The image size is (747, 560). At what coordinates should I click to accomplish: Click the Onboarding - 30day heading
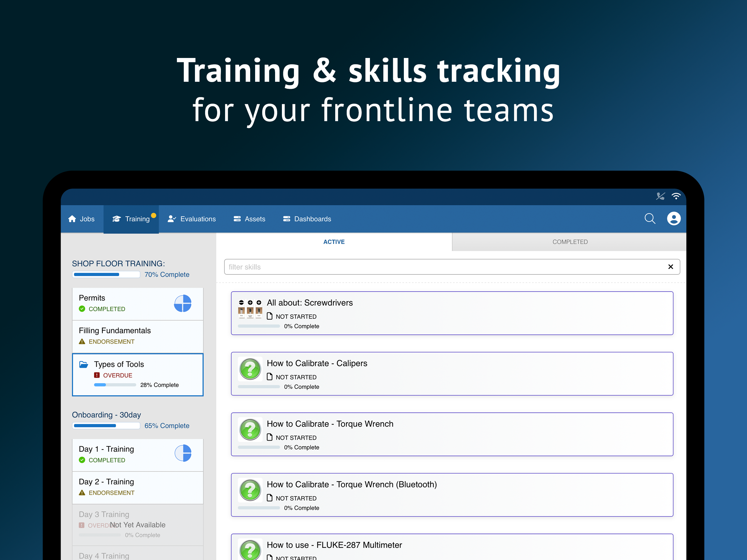pos(106,415)
